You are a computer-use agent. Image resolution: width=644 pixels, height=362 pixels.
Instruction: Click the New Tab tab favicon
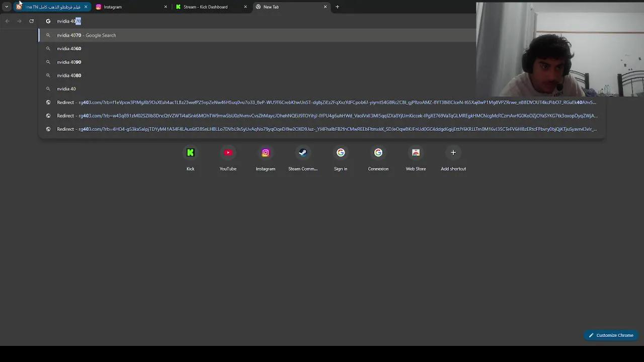point(258,7)
